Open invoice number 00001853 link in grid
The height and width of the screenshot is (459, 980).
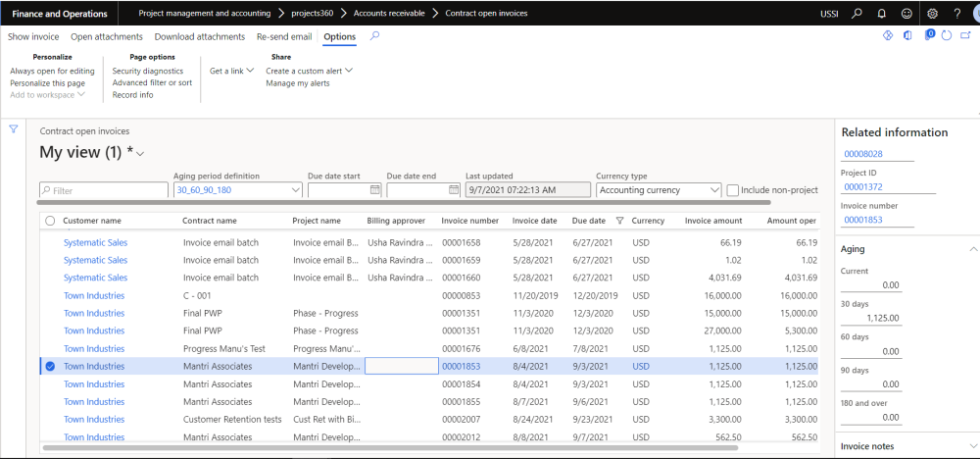pos(461,366)
